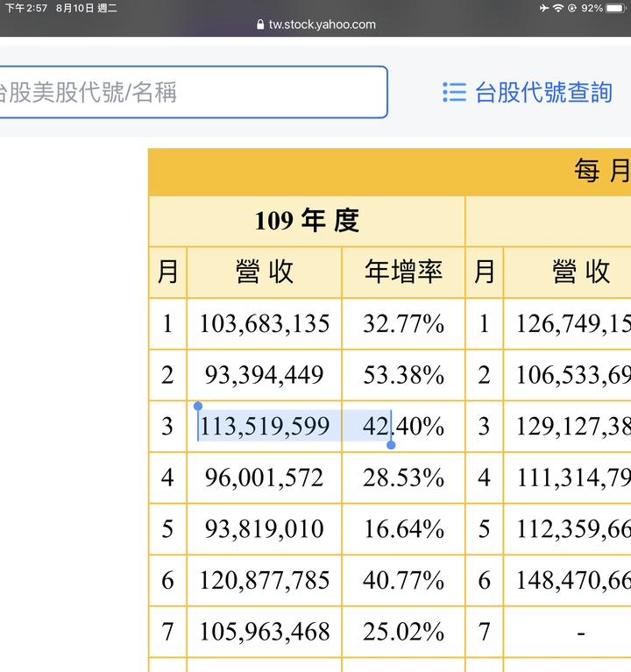The image size is (631, 672).
Task: Tap the second year's 月 column header
Action: coord(485,272)
